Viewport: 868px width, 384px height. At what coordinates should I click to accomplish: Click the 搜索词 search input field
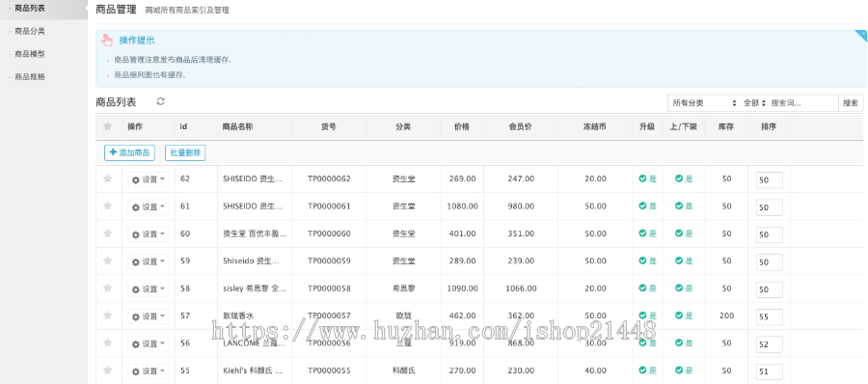pyautogui.click(x=802, y=103)
